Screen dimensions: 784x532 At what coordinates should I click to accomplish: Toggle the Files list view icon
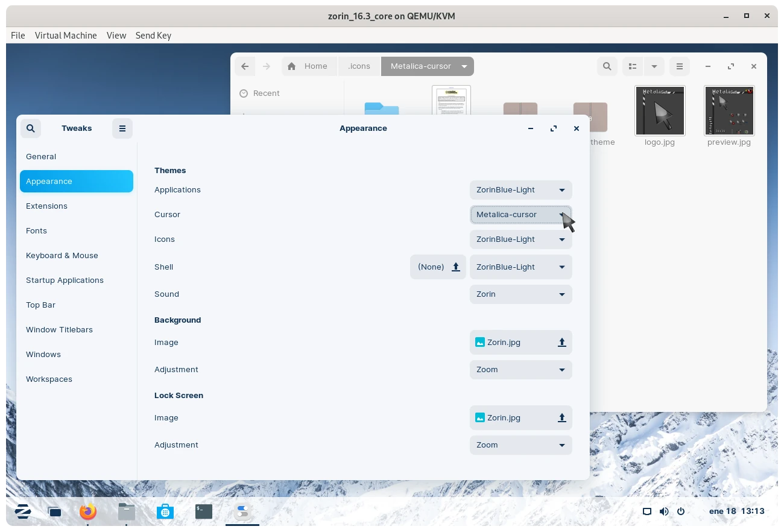pyautogui.click(x=633, y=66)
